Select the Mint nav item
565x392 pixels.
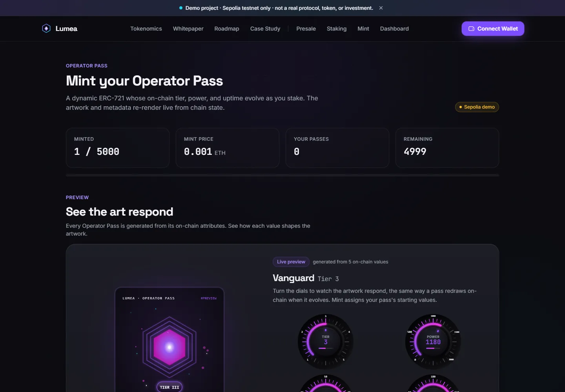363,29
